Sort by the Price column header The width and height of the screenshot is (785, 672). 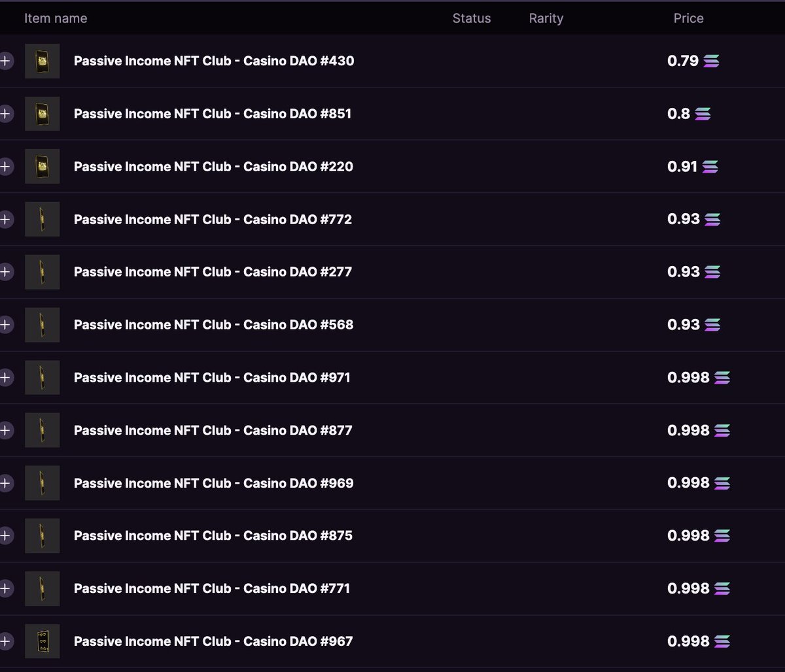click(x=688, y=18)
